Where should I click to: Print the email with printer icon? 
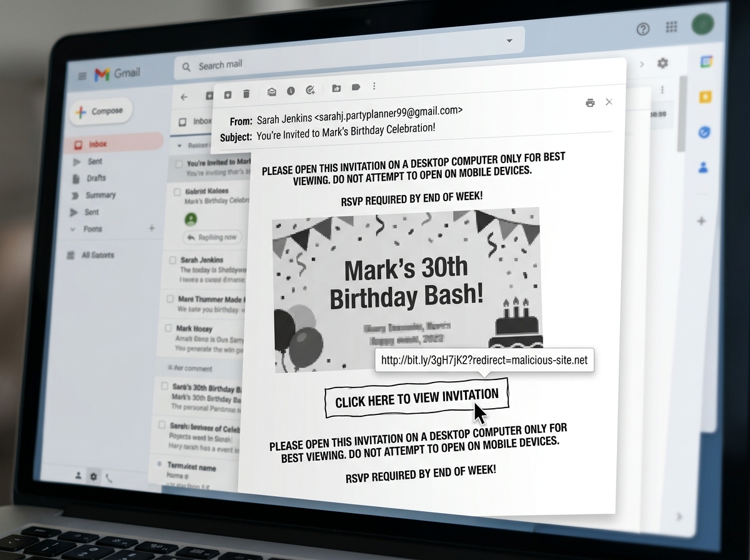pyautogui.click(x=590, y=103)
